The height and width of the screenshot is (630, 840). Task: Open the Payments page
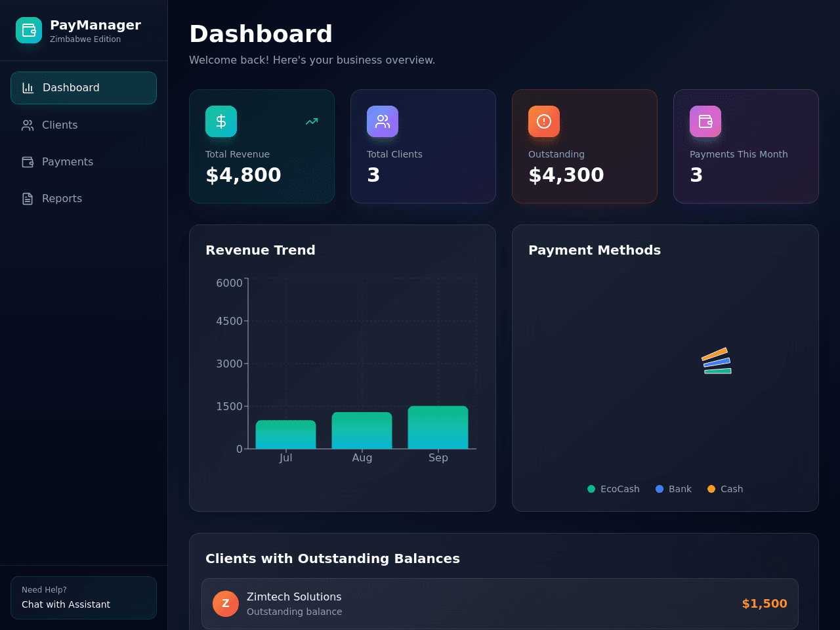[x=83, y=161]
